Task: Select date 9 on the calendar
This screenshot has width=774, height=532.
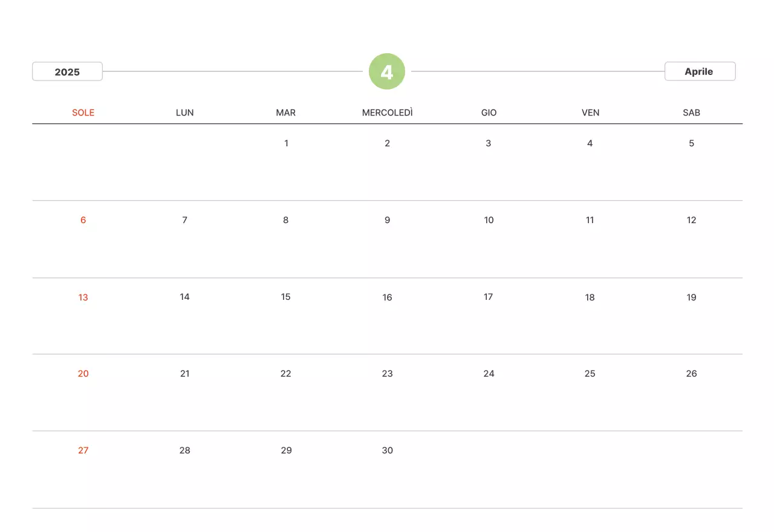Action: click(x=387, y=220)
